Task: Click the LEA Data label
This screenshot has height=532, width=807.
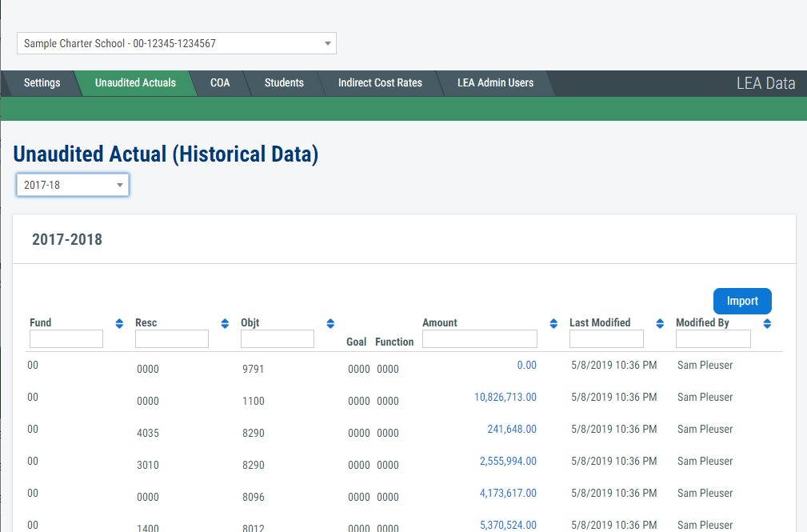Action: [766, 83]
